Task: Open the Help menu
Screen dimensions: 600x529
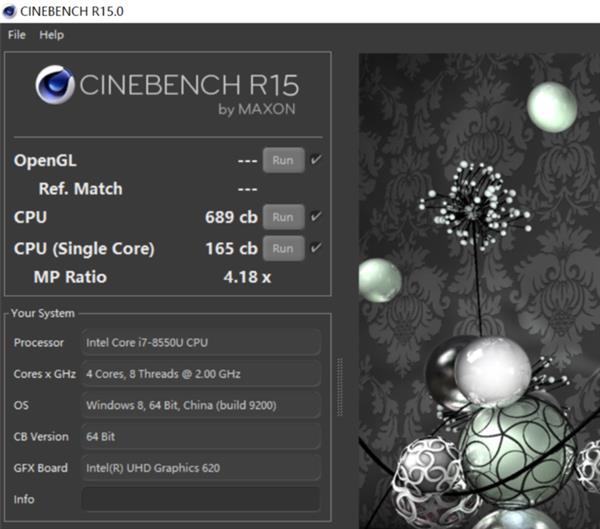Action: (x=51, y=35)
